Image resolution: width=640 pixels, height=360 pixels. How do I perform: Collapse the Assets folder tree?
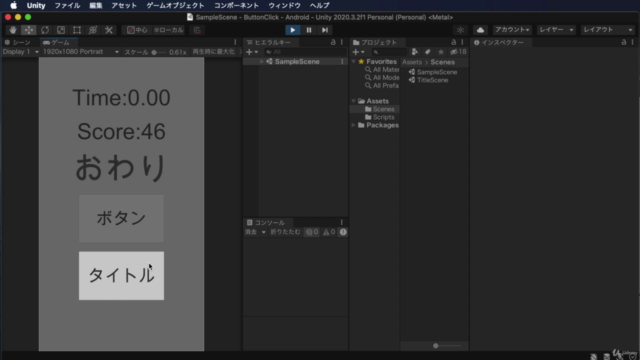(353, 101)
